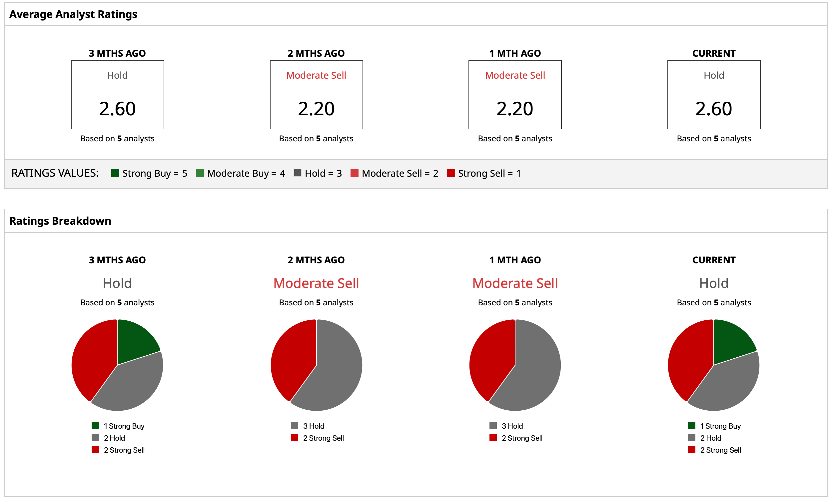This screenshot has height=504, width=835.
Task: Click the 3 MTHS AGO 2.60 rating box
Action: click(118, 95)
